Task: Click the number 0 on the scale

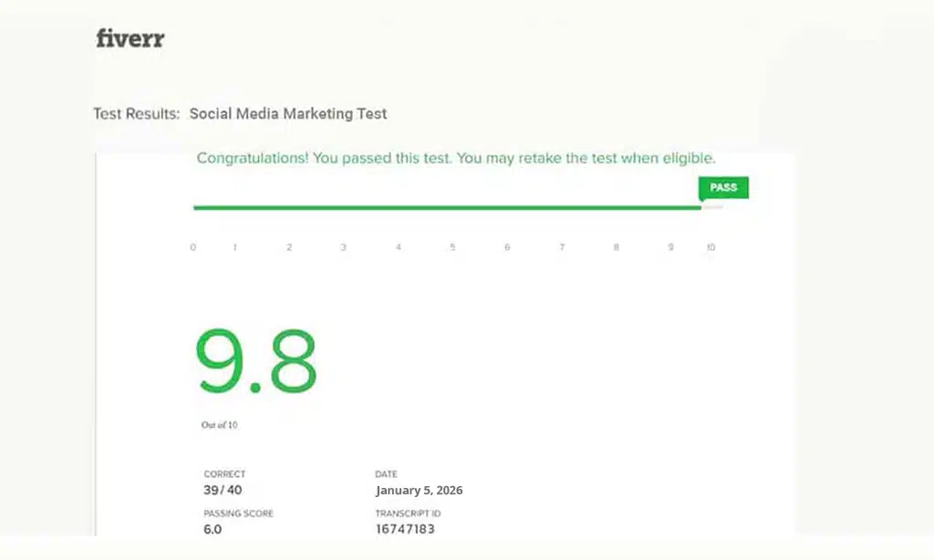Action: click(192, 246)
